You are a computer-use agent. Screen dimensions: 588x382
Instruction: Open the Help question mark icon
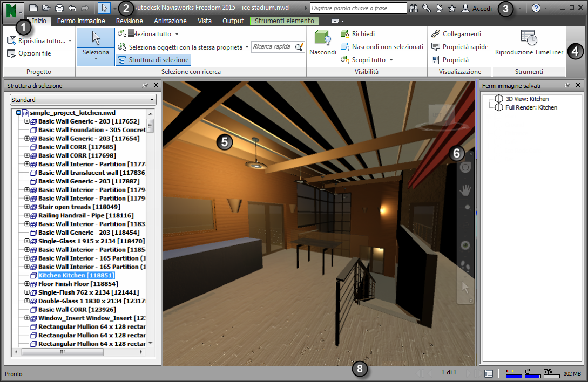click(536, 8)
